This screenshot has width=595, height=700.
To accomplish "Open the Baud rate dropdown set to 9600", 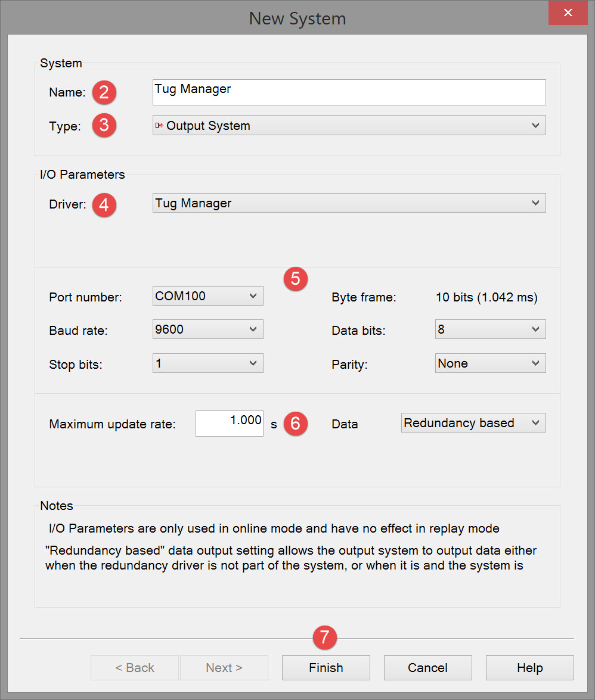I will click(x=207, y=329).
